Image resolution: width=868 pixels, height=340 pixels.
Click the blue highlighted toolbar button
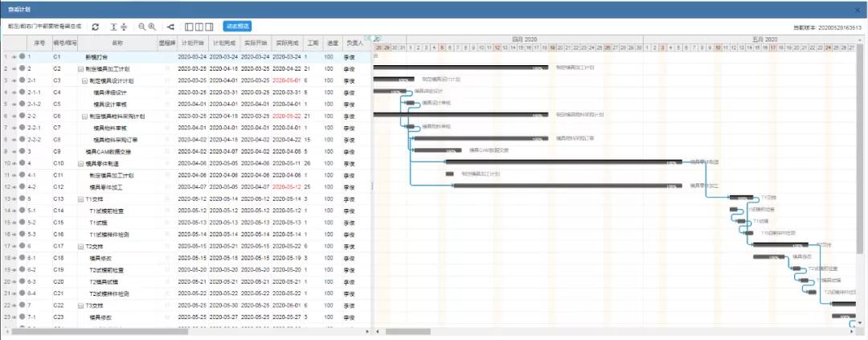tap(237, 26)
